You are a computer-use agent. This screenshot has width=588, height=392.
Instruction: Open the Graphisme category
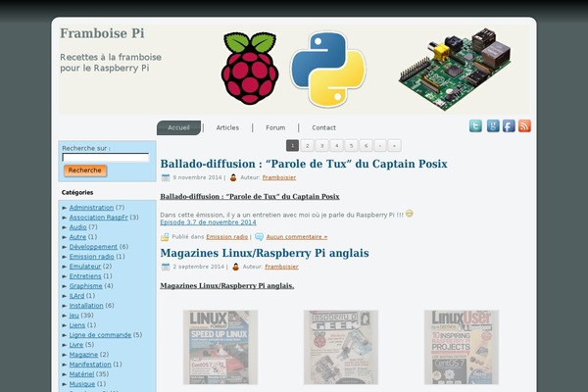[x=85, y=286]
